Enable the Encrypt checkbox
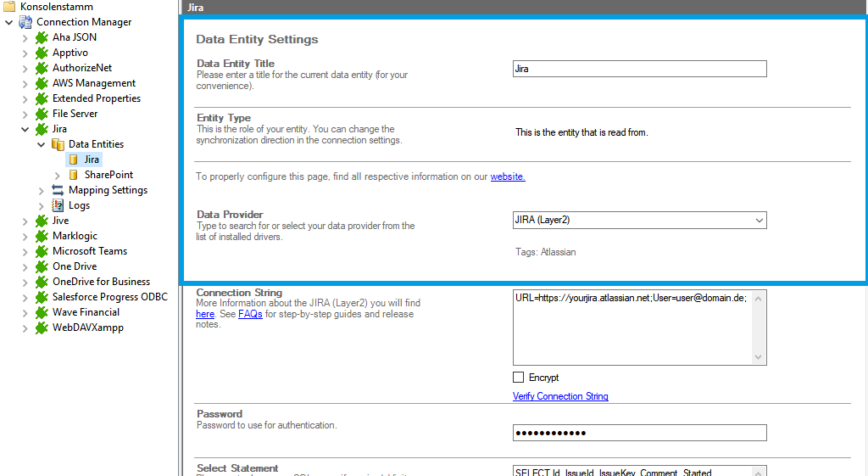Viewport: 868px width, 476px height. (x=519, y=378)
